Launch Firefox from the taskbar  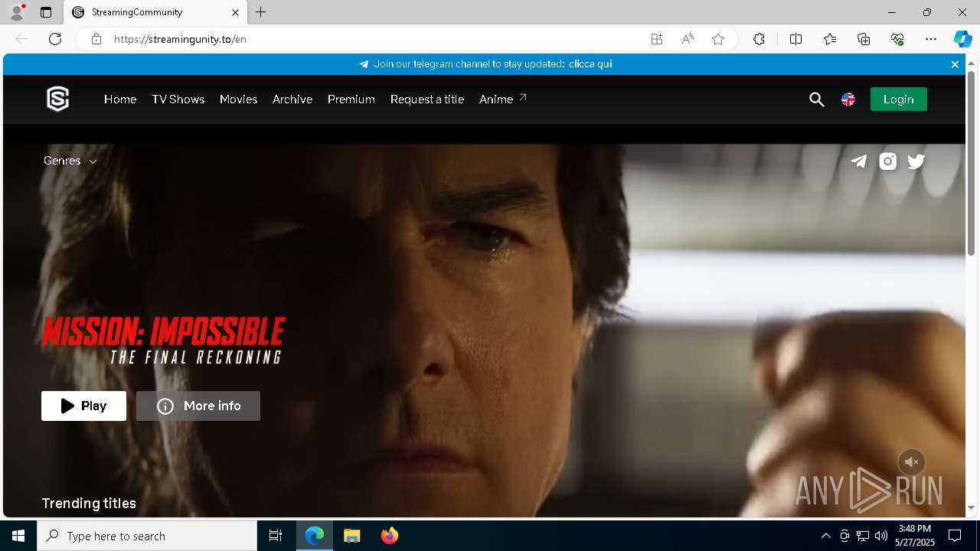390,536
